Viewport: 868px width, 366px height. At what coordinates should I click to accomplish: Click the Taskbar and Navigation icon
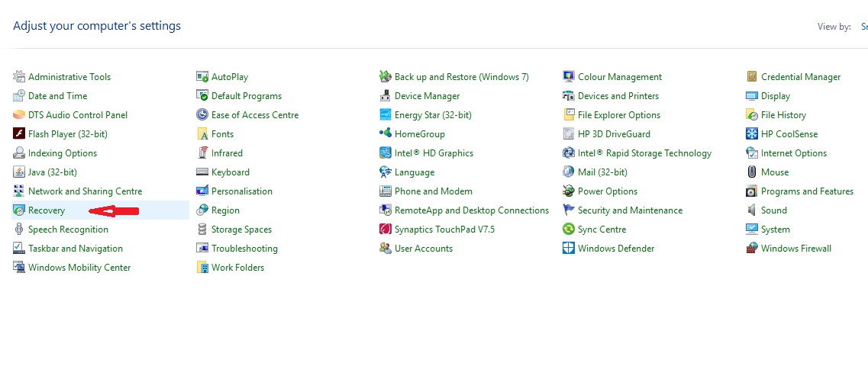pyautogui.click(x=19, y=249)
